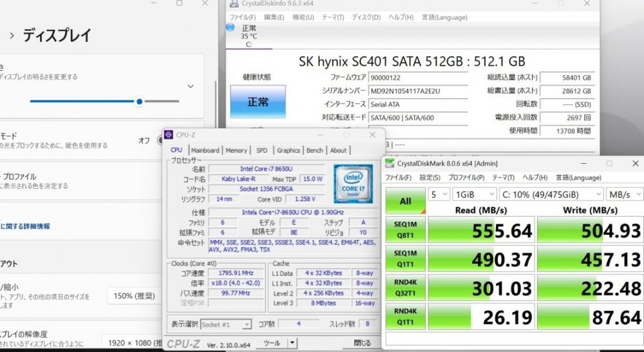The height and width of the screenshot is (352, 644).
Task: Click the power-on hours value 13708 時間
Action: coord(567,131)
